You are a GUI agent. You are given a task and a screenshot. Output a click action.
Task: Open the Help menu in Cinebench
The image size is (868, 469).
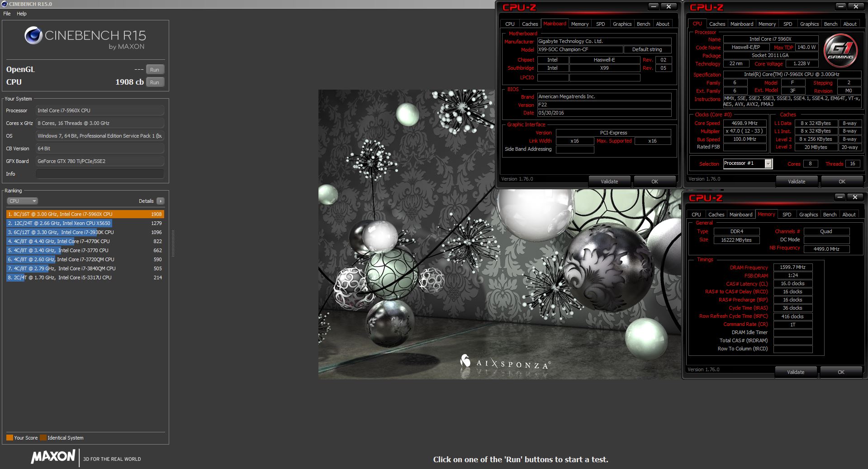pos(22,14)
